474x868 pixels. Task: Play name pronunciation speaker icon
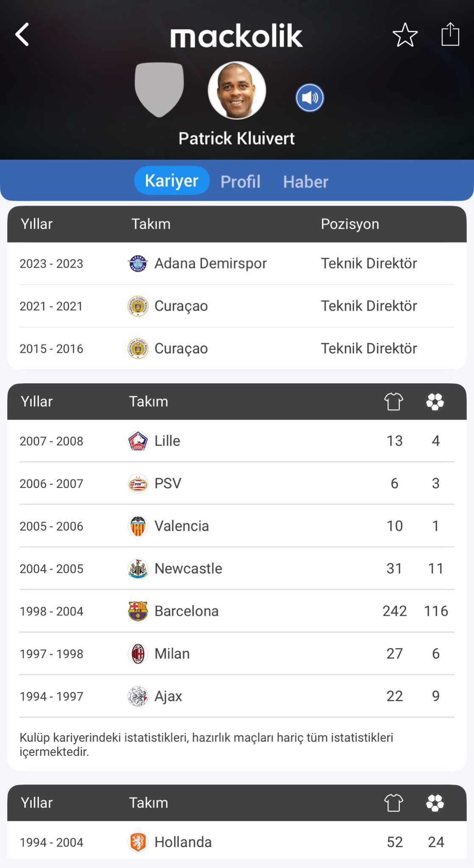tap(309, 98)
